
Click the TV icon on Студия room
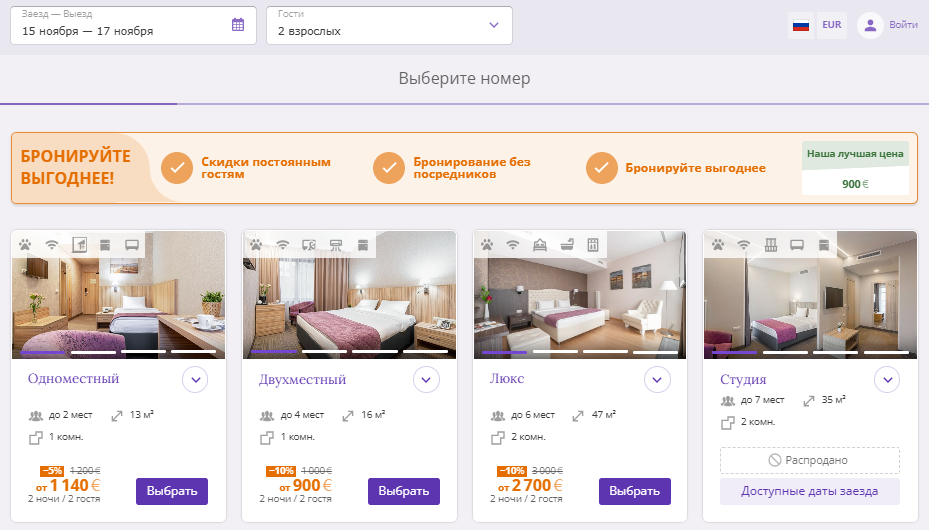coord(797,245)
